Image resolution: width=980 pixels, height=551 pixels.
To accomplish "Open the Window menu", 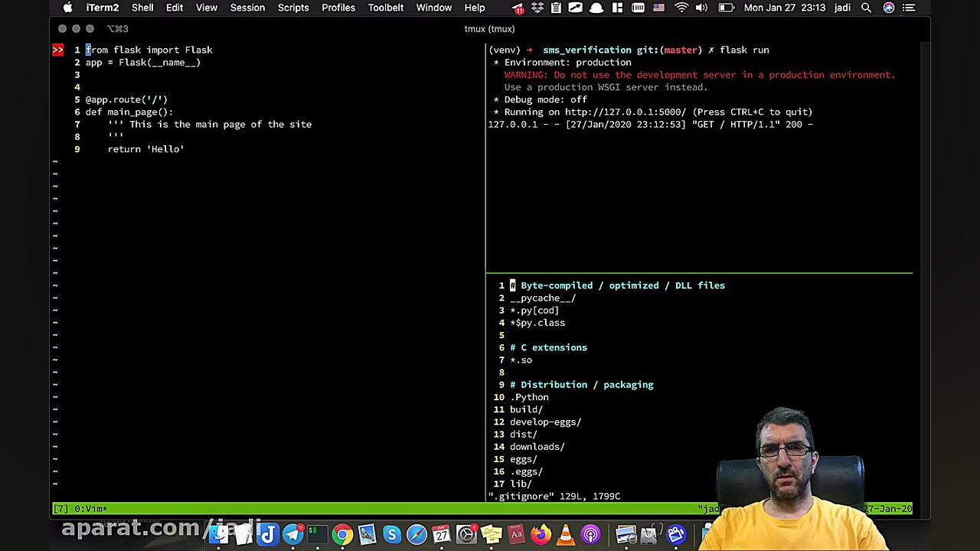I will pyautogui.click(x=434, y=8).
